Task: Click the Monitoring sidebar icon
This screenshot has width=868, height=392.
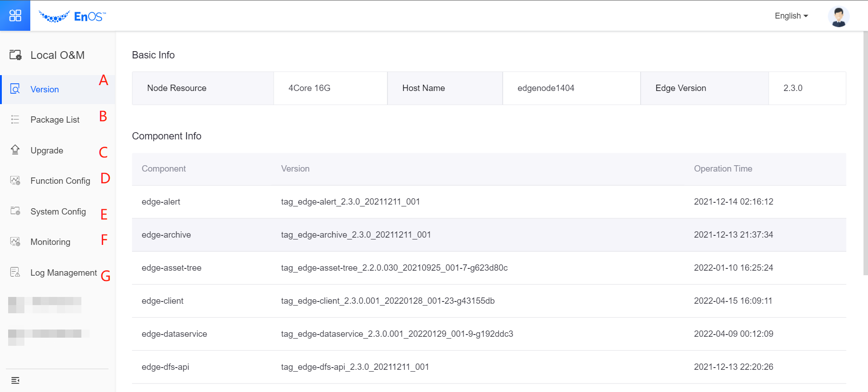Action: [15, 242]
